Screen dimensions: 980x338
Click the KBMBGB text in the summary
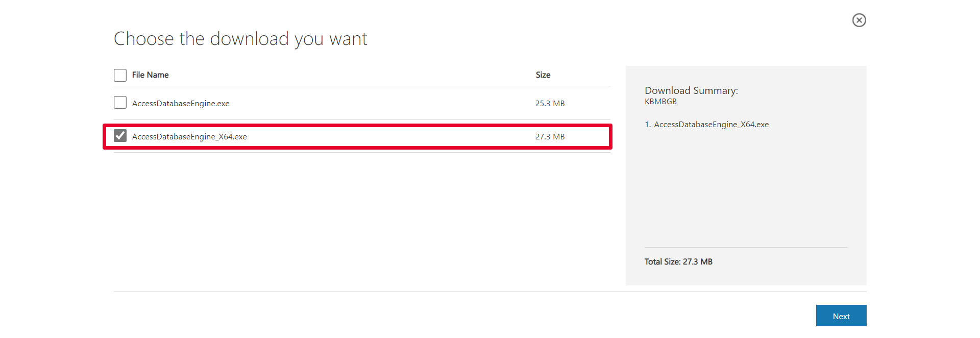(660, 101)
